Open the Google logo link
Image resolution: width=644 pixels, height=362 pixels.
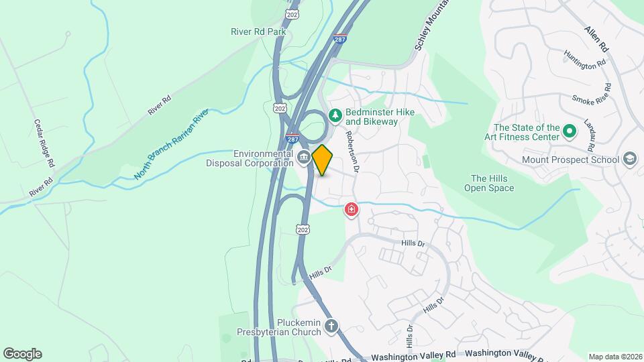coord(23,354)
